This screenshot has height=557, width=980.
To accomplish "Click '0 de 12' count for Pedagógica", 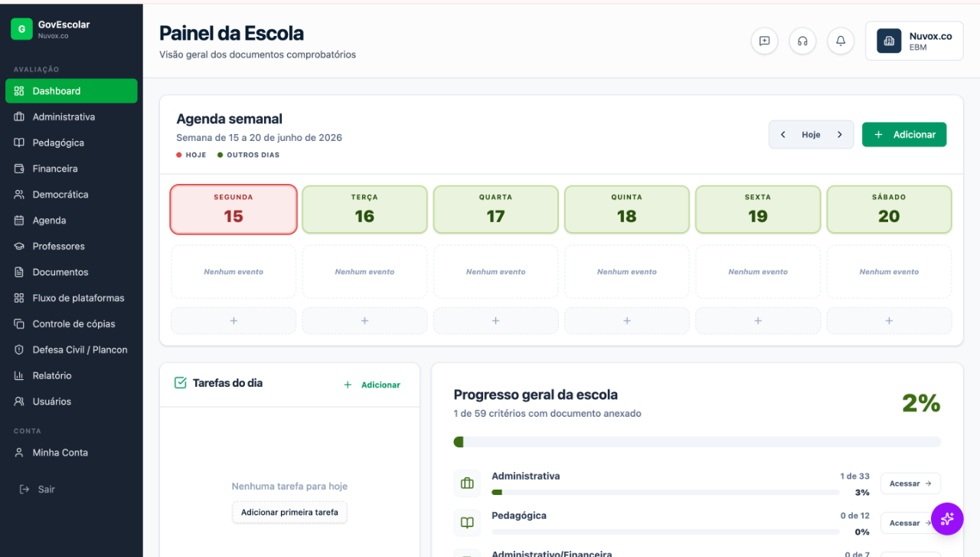I will pos(854,516).
